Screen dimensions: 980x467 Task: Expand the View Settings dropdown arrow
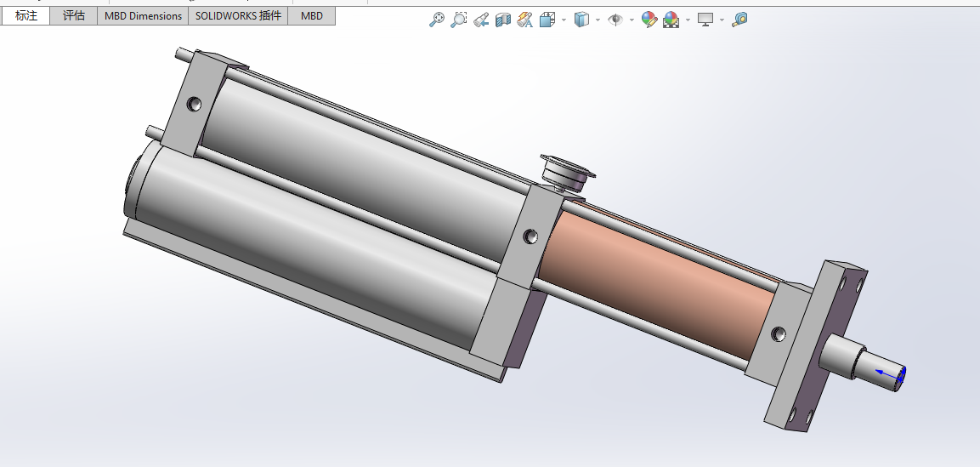[x=722, y=20]
